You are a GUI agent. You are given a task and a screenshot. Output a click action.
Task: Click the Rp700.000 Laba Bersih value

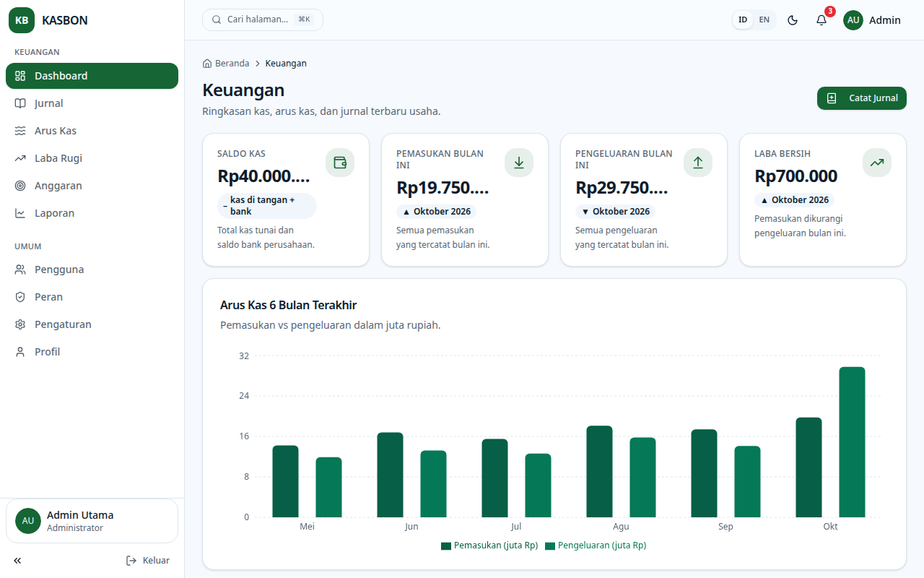[x=796, y=176]
